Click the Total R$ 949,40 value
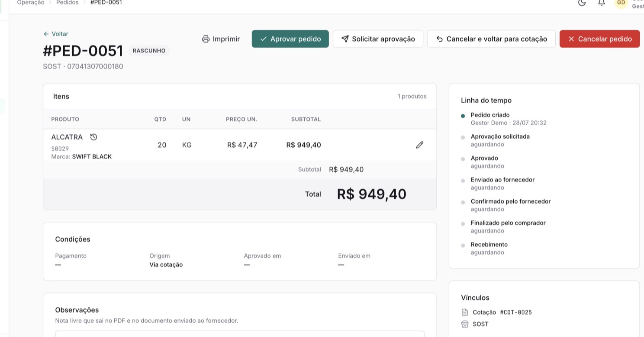The image size is (644, 337). click(x=371, y=194)
